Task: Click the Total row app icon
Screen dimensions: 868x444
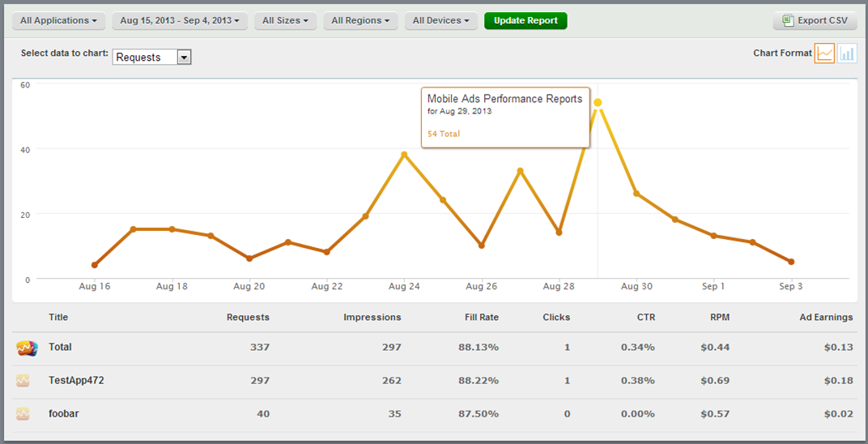Action: 27,348
